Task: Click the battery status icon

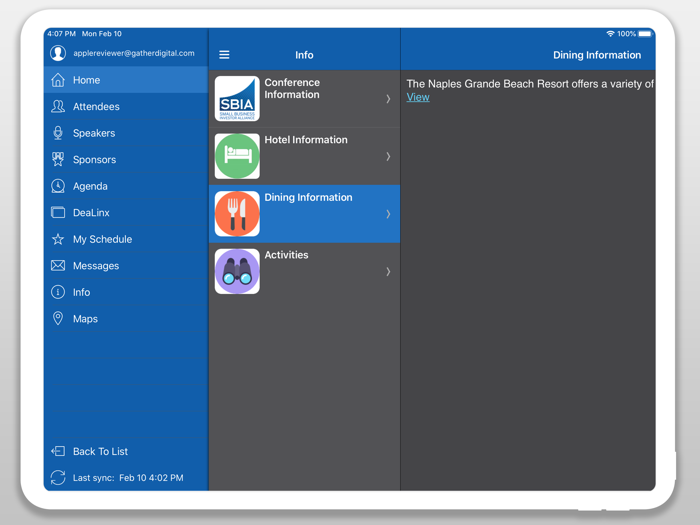Action: (x=645, y=34)
